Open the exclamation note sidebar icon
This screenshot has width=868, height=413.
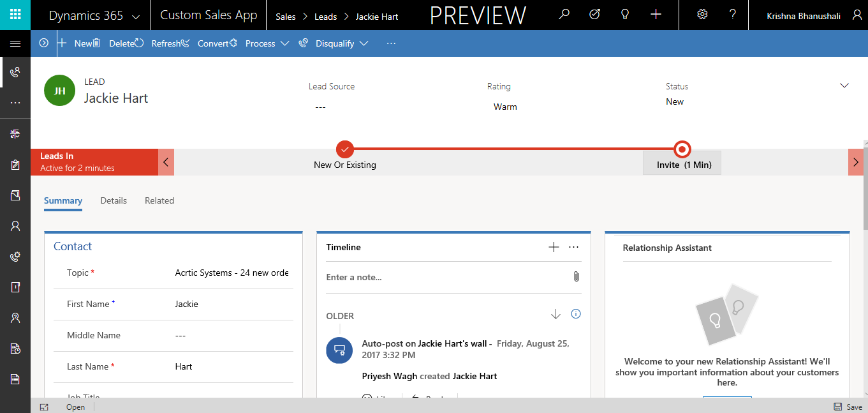(15, 287)
